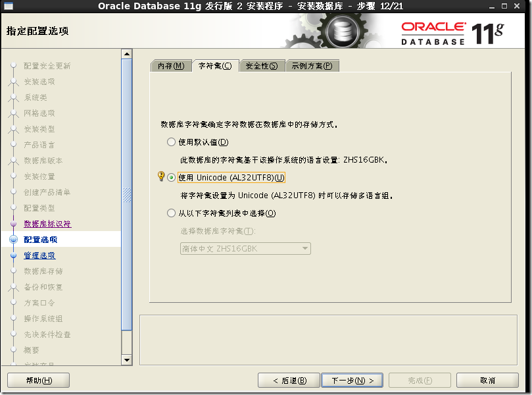Click the 配置类型 step label
This screenshot has height=395, width=532.
click(39, 208)
